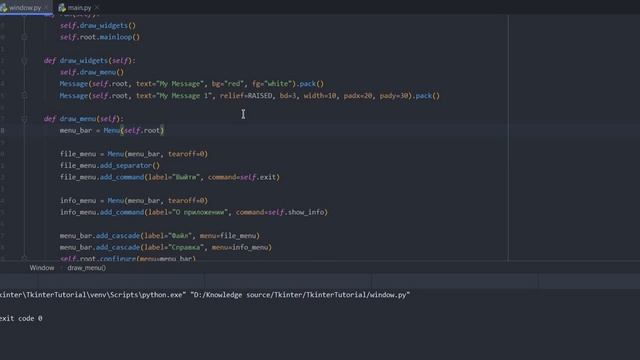
Task: Click the file_menu = Menu(menu_bar, tearoff=0) line
Action: (134, 154)
